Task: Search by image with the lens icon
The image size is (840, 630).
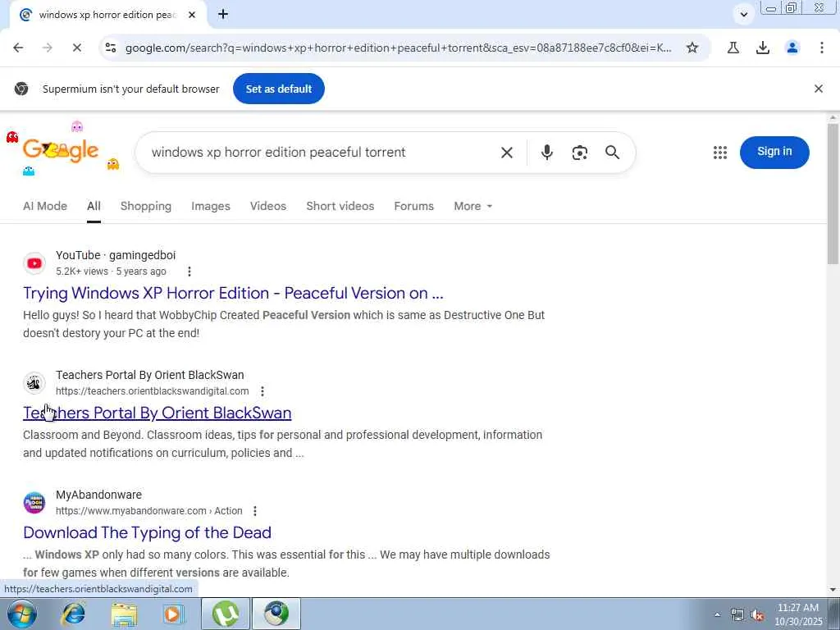Action: [580, 153]
